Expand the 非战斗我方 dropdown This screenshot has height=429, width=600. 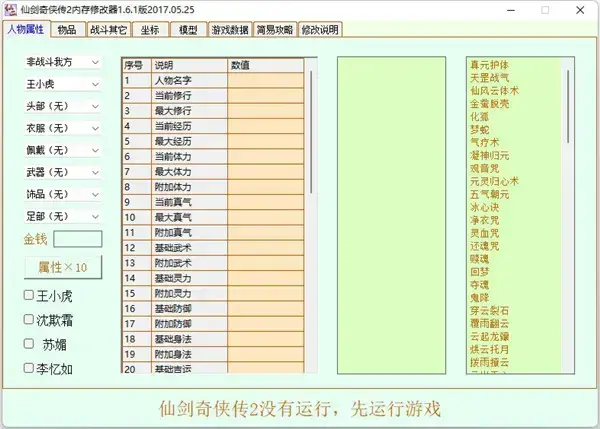(62, 62)
